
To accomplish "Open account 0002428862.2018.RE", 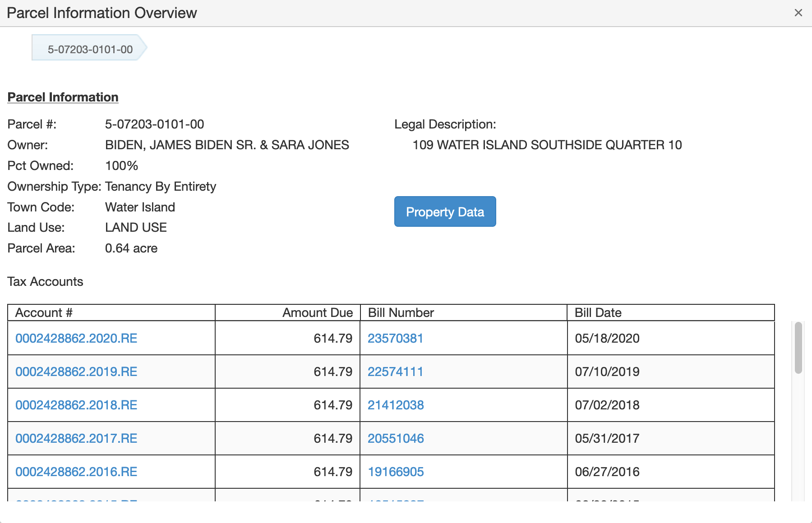I will coord(76,405).
